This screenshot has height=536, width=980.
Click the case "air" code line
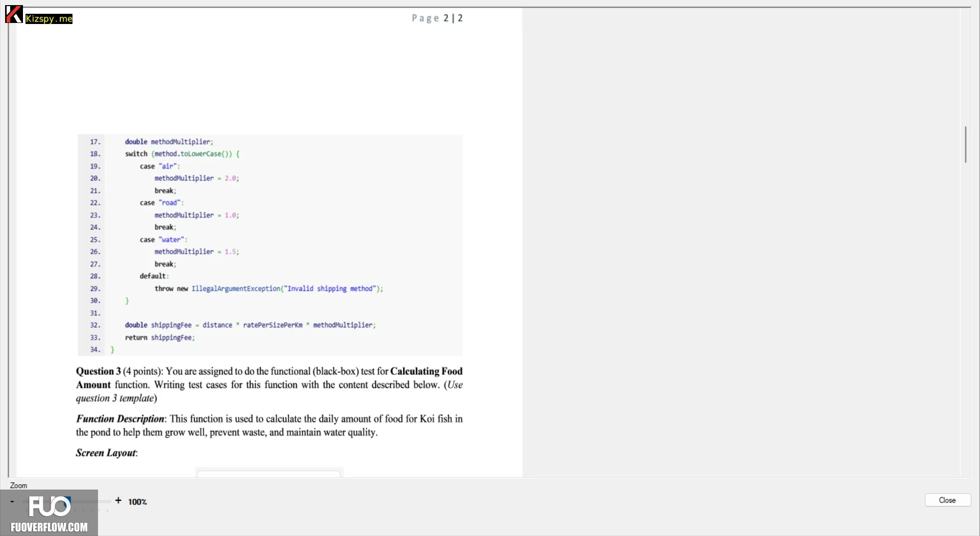(160, 166)
